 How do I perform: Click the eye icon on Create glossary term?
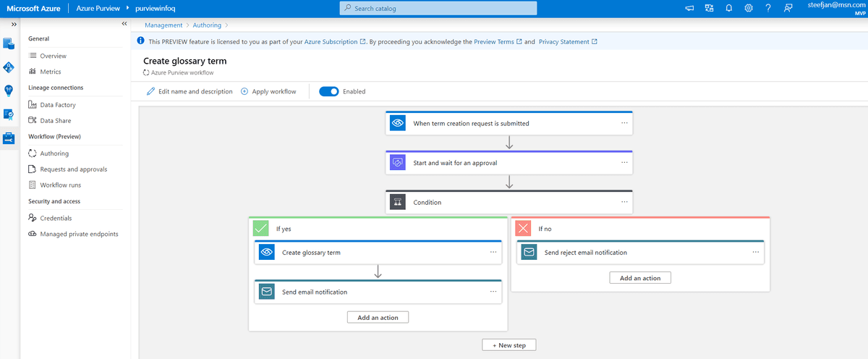(x=266, y=253)
